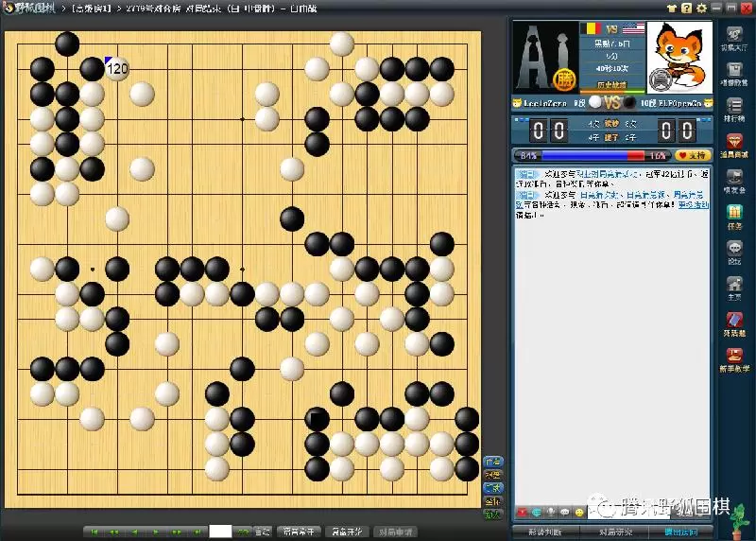Open the beginner tutorial sidebar icon
This screenshot has width=756, height=541.
(736, 362)
